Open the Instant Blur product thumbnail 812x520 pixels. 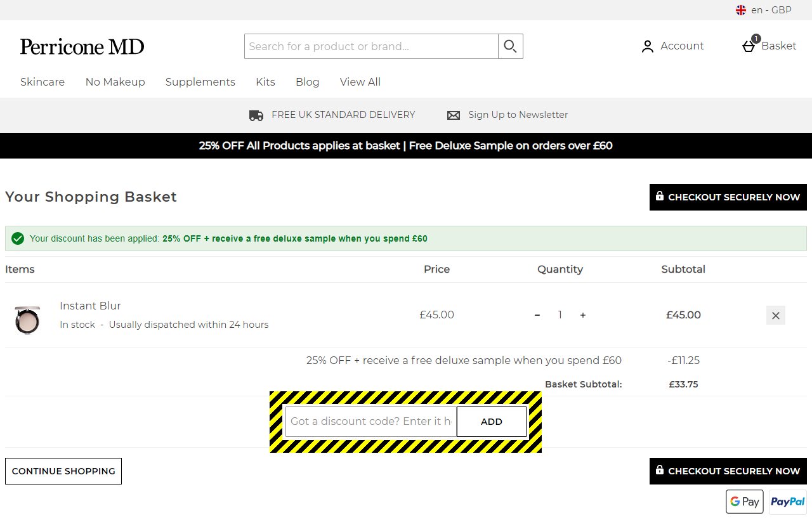(27, 319)
